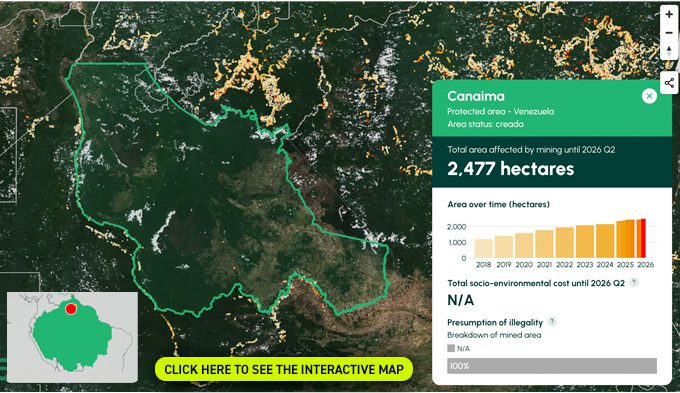
Task: Click the 'N/A' socio-environmental cost value
Action: 461,300
